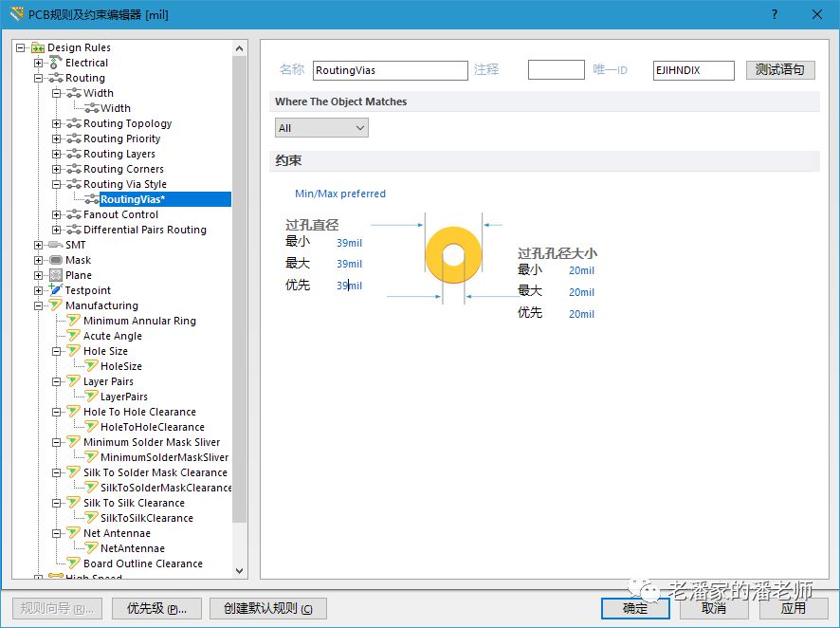Click the Mask category icon
The height and width of the screenshot is (628, 840).
(56, 260)
